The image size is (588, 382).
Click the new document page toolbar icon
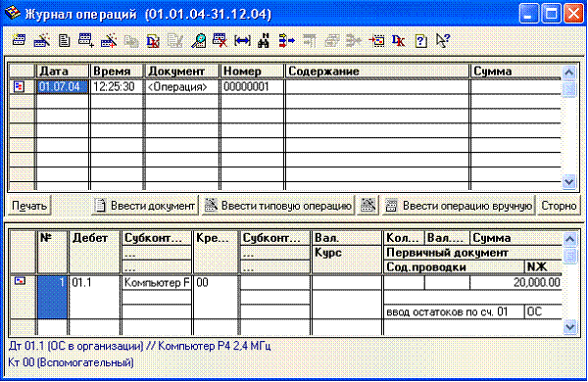tap(64, 40)
